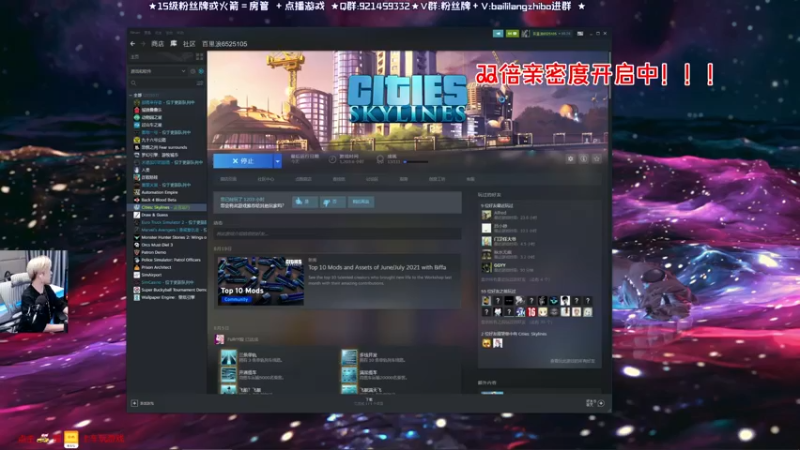Click the add game plus icon
The height and width of the screenshot is (450, 800).
coord(134,403)
